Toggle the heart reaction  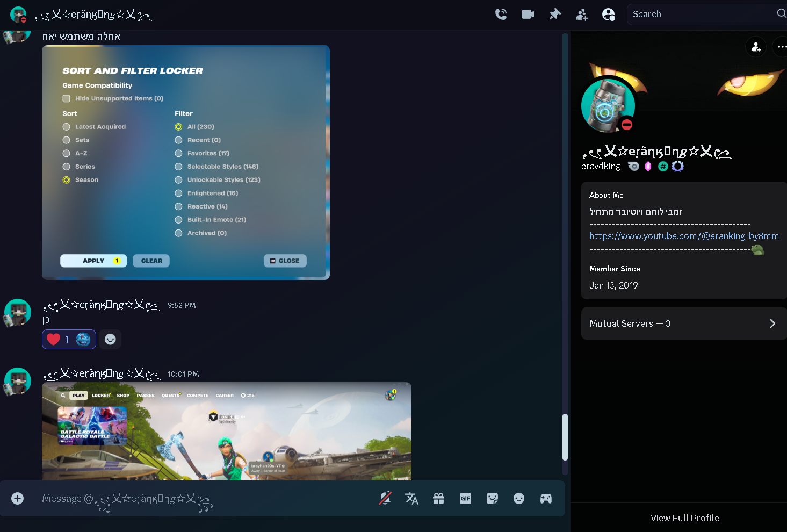(69, 339)
